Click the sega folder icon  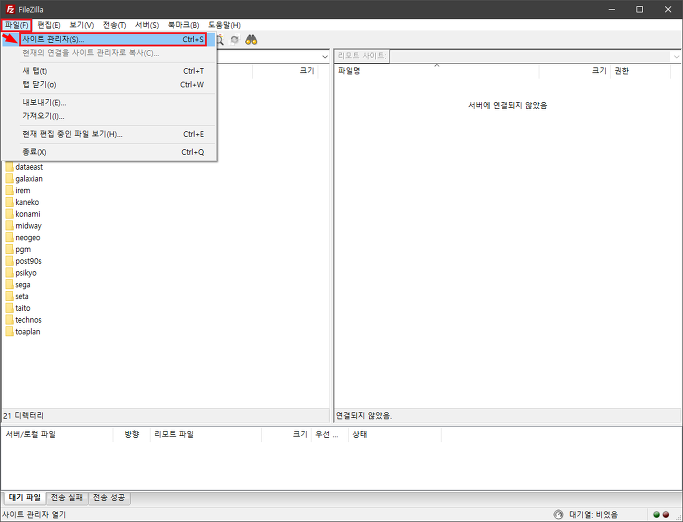click(x=10, y=285)
